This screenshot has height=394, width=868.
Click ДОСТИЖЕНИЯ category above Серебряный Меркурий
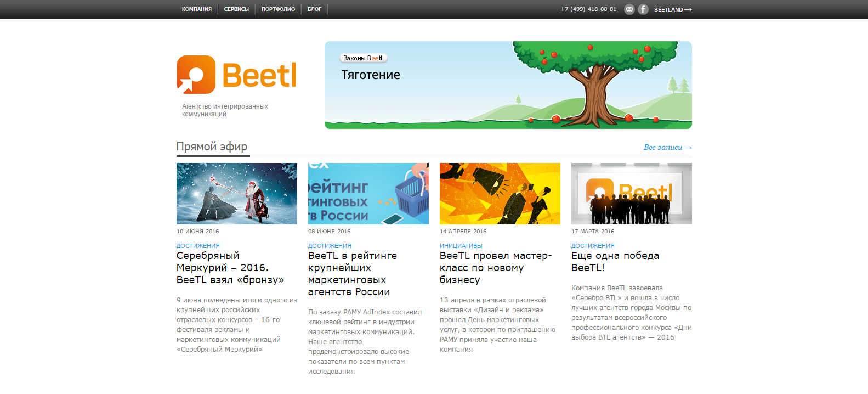tap(198, 246)
